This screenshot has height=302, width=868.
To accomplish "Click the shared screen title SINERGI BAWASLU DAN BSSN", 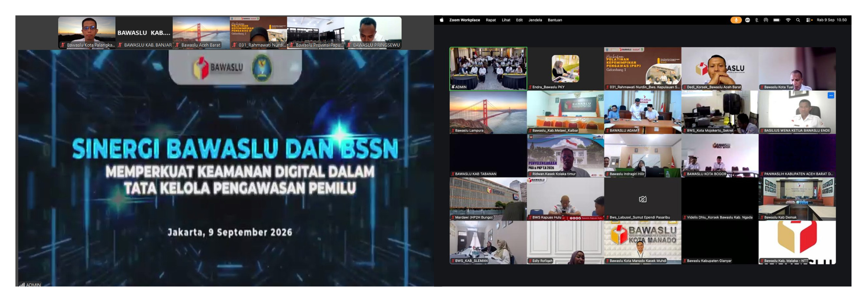I will [x=235, y=149].
